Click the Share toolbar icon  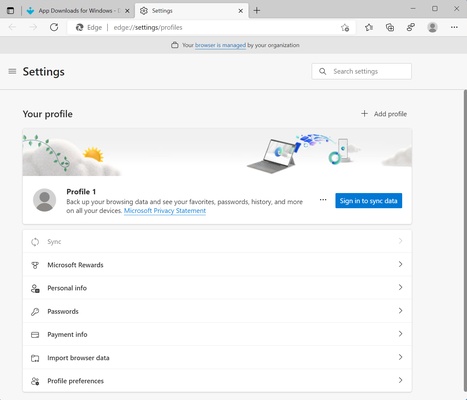point(411,27)
